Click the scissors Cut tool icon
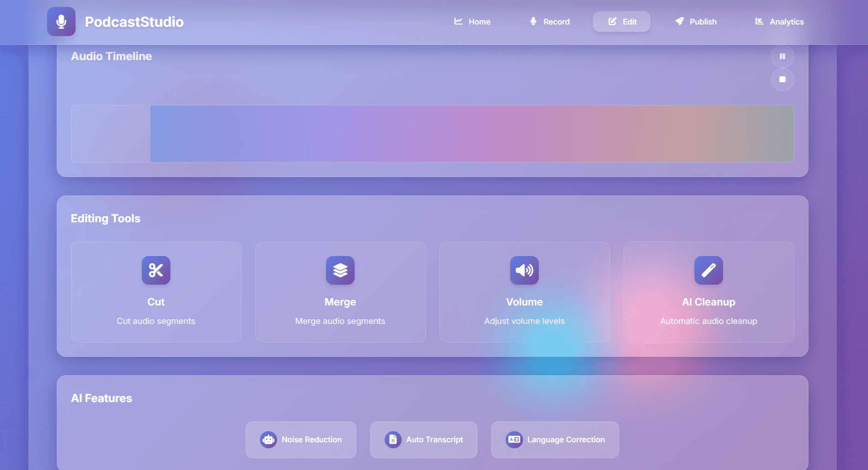The image size is (868, 470). [156, 270]
